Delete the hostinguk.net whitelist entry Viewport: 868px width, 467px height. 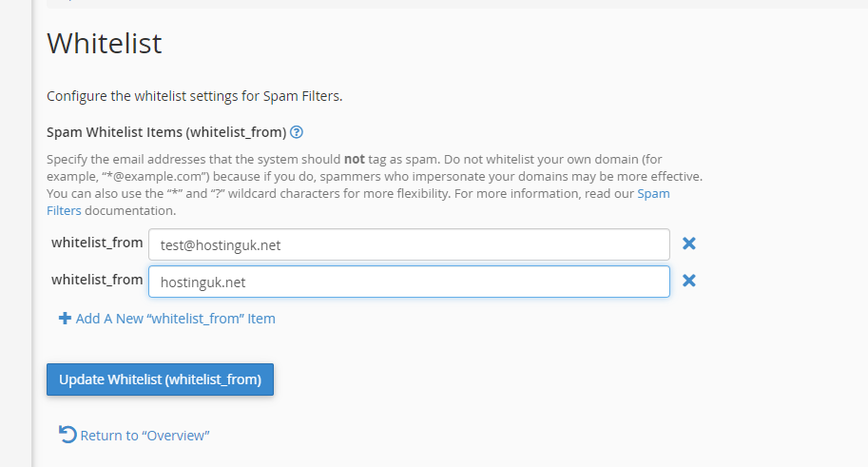click(688, 281)
